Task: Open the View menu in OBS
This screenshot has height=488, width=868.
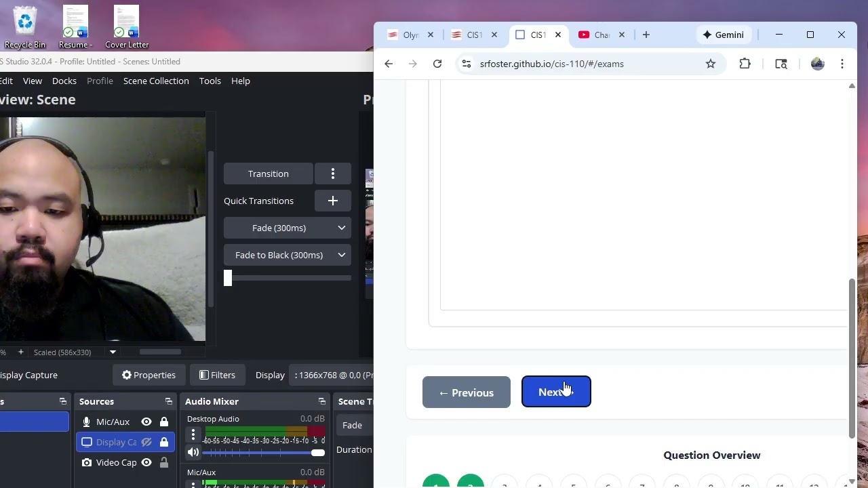Action: [x=33, y=81]
